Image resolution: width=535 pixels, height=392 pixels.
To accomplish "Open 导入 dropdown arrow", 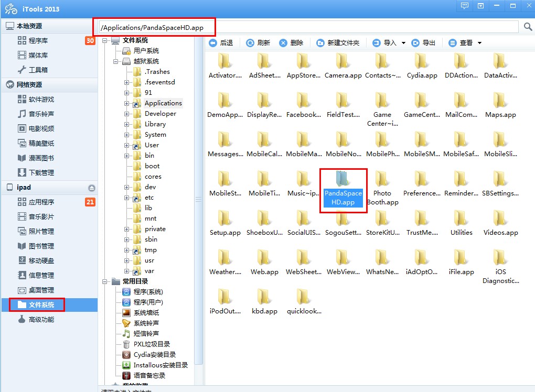I will tap(404, 43).
